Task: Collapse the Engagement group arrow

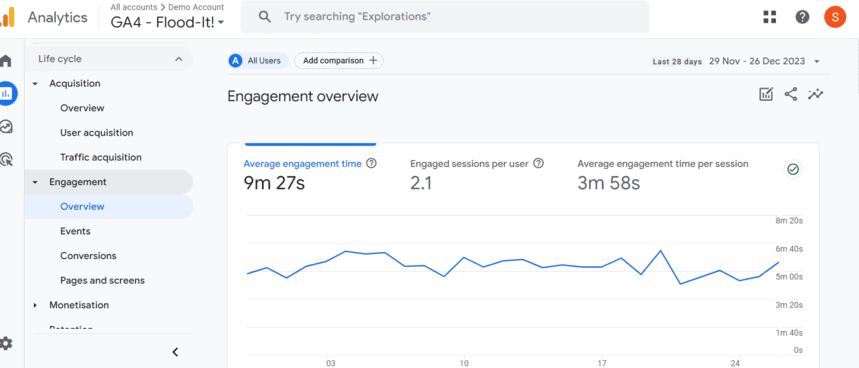Action: 36,182
